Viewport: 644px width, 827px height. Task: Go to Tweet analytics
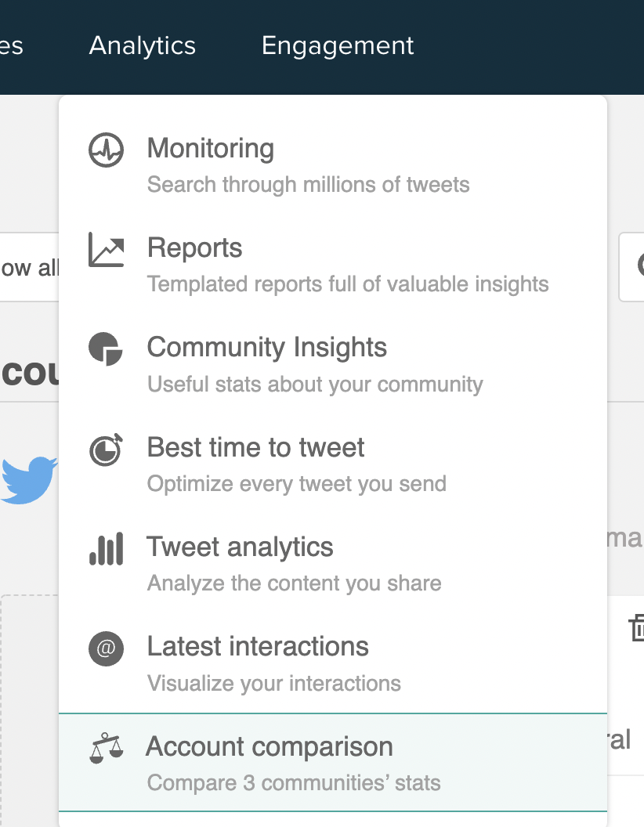click(x=241, y=547)
